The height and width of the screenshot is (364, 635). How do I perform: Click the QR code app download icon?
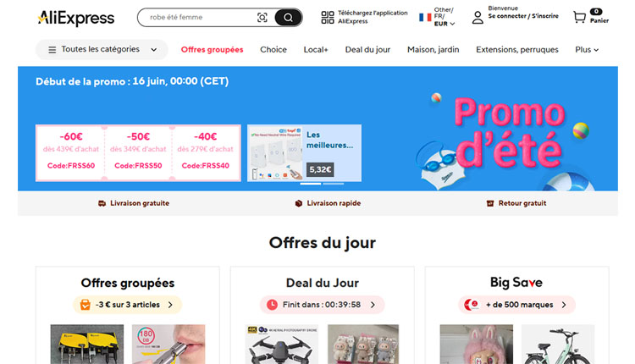click(x=327, y=17)
